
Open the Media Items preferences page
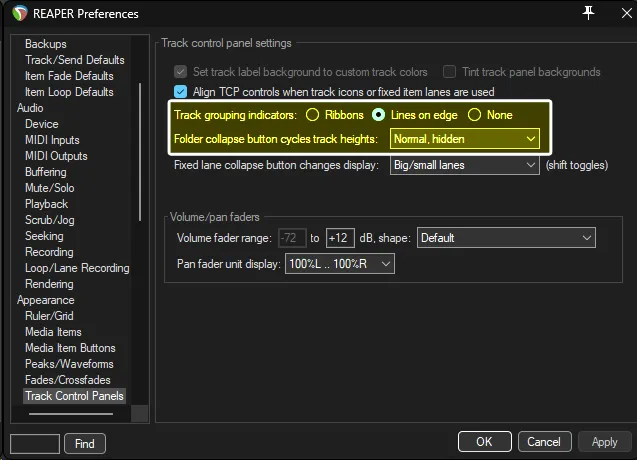click(x=53, y=332)
